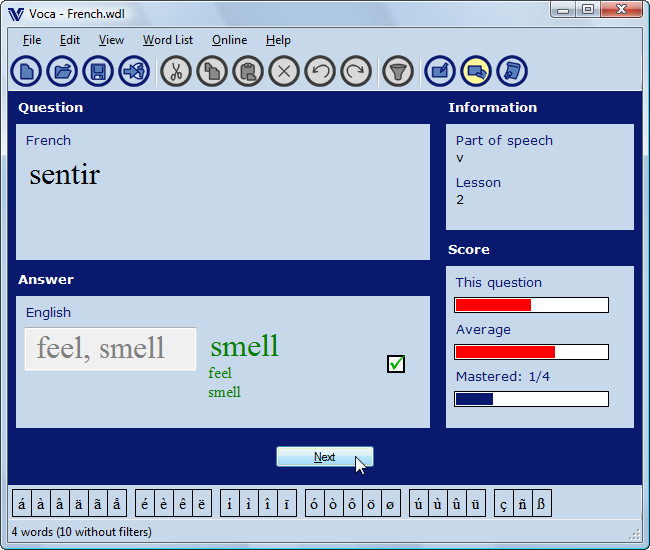Click the Mastered progress bar
Viewport: 650px width, 550px height.
tap(531, 399)
